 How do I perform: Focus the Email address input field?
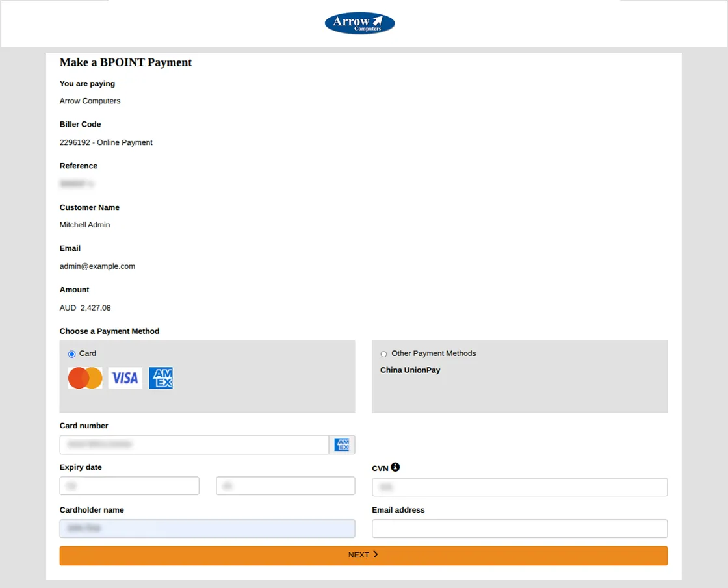pyautogui.click(x=519, y=529)
